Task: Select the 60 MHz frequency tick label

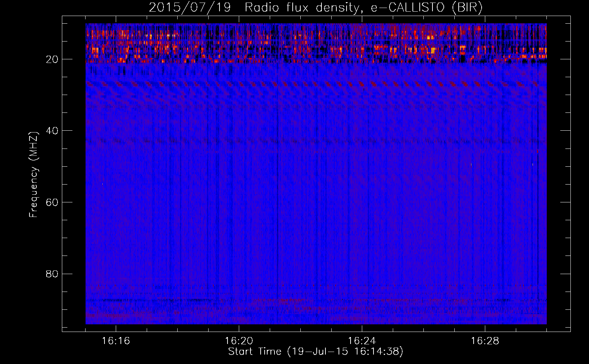Action: pos(52,202)
